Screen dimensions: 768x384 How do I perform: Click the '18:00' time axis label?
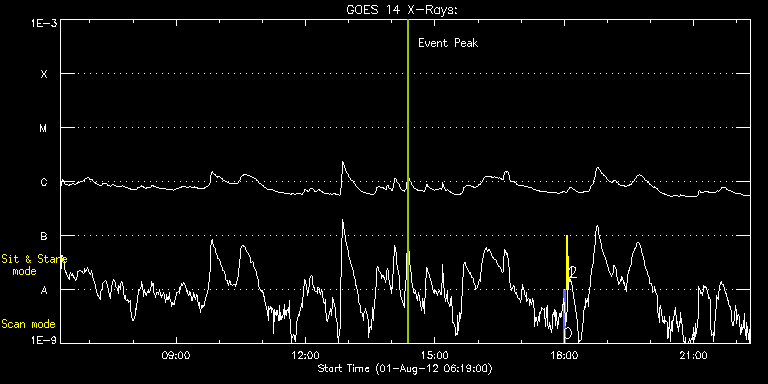click(564, 355)
